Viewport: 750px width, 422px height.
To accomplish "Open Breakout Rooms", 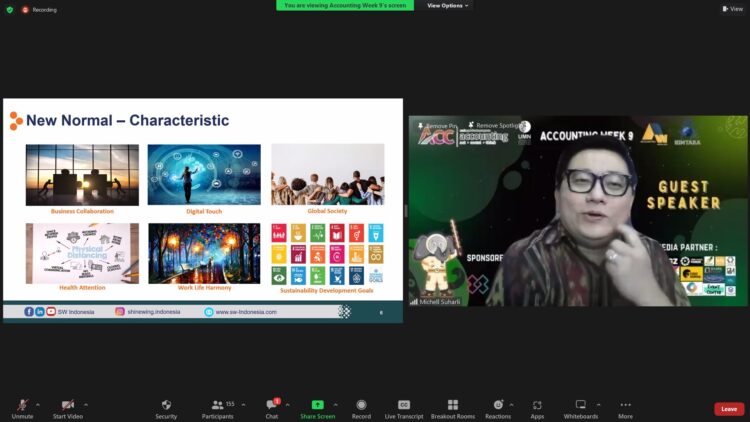I will coord(453,408).
